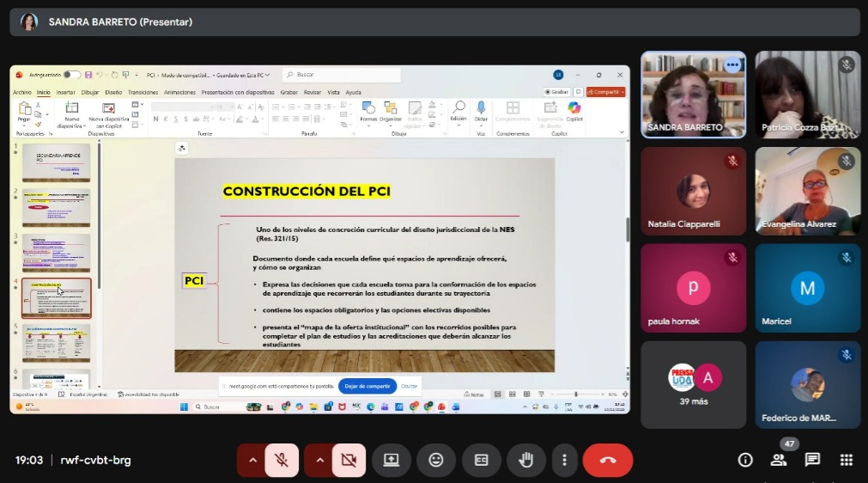The width and height of the screenshot is (868, 483).
Task: Unmute the microphone in Meet
Action: pyautogui.click(x=282, y=460)
